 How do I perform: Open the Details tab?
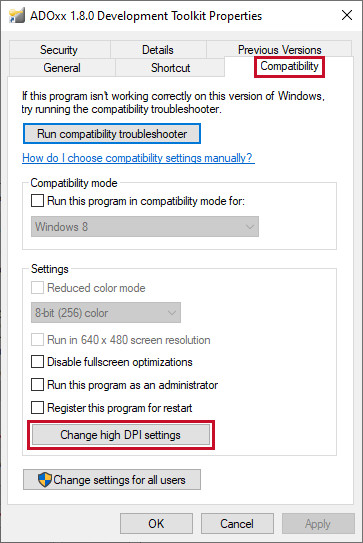click(158, 50)
